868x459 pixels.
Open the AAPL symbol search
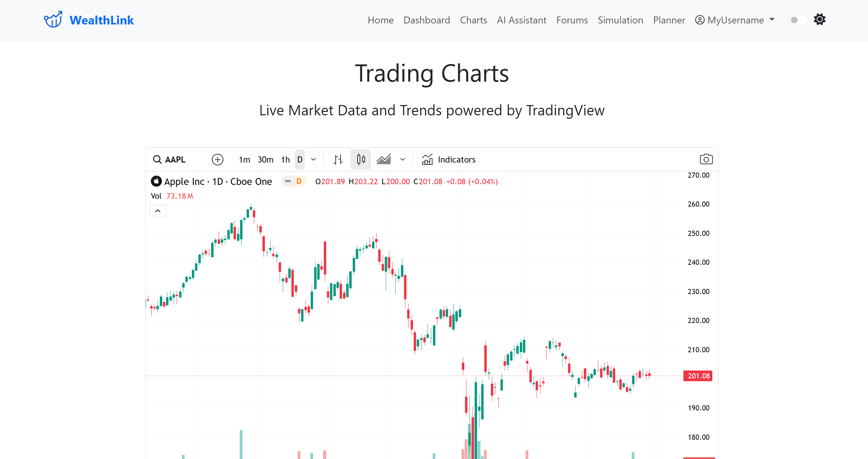(x=169, y=159)
